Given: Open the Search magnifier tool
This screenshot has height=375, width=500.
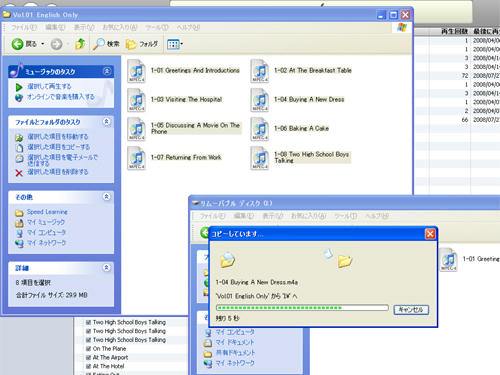Looking at the screenshot, I should [98, 44].
